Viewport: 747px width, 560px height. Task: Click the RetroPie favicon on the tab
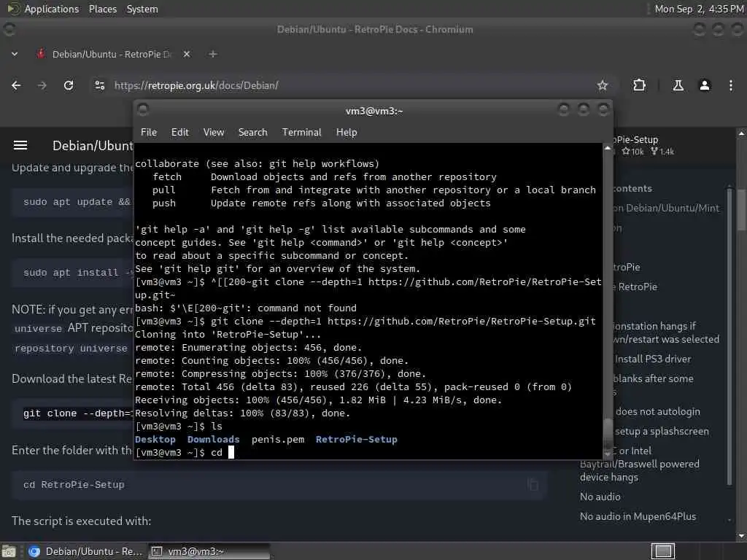point(41,54)
